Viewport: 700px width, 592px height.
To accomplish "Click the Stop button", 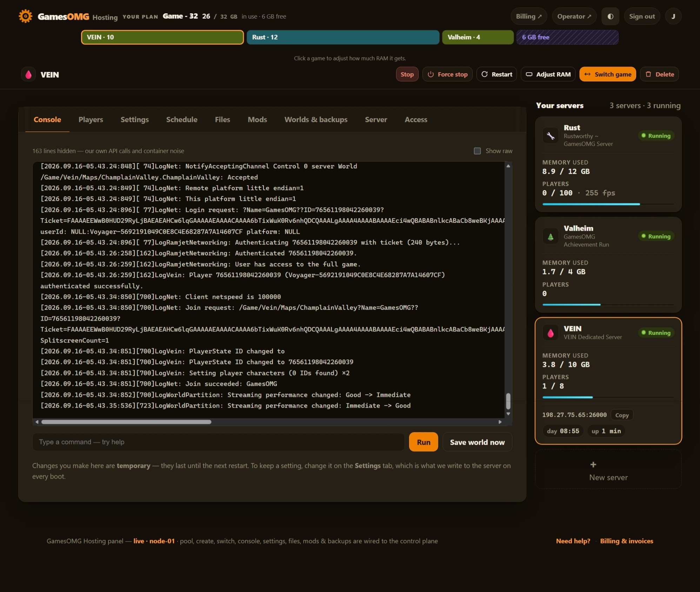I will [407, 74].
